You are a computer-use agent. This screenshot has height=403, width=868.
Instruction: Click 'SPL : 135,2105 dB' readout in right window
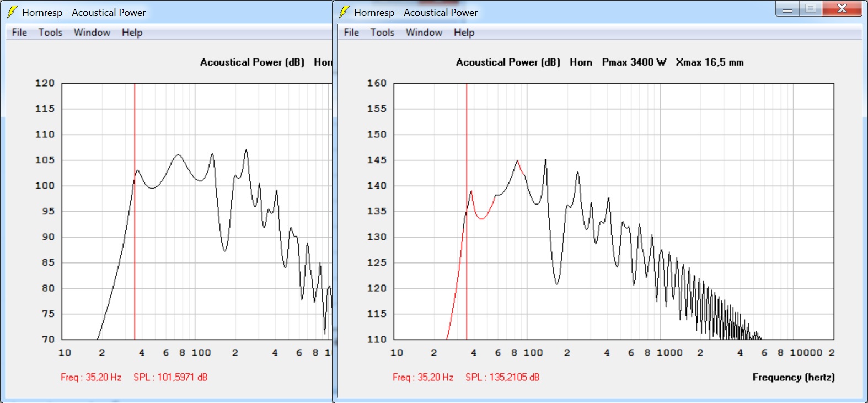502,377
